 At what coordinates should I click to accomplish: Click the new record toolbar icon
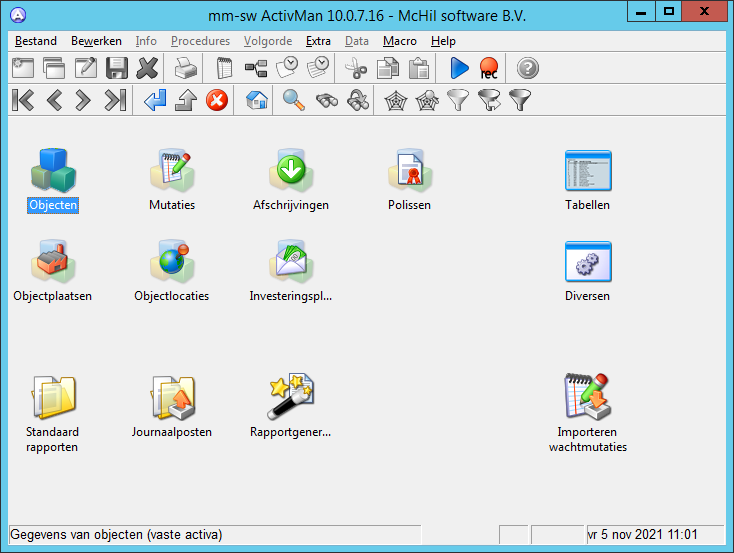[22, 68]
